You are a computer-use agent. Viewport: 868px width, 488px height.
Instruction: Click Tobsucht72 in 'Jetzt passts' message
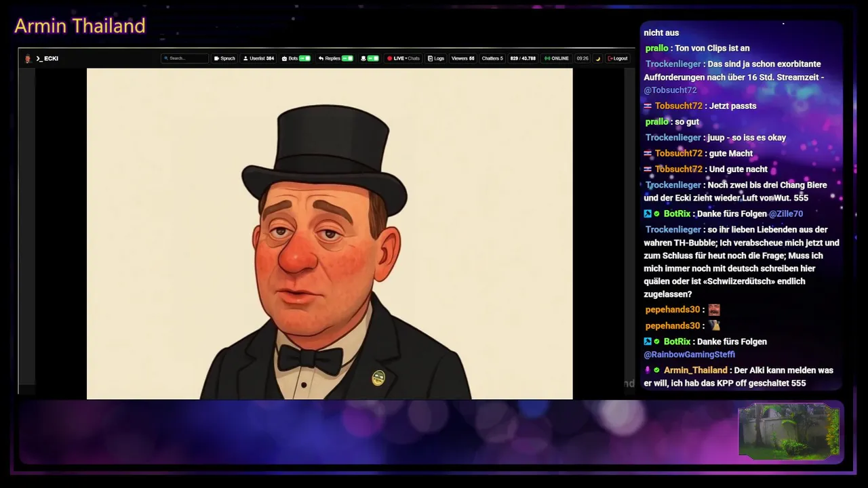678,106
